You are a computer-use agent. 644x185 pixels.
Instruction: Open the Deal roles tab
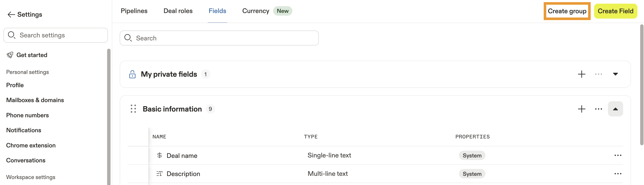(x=178, y=11)
